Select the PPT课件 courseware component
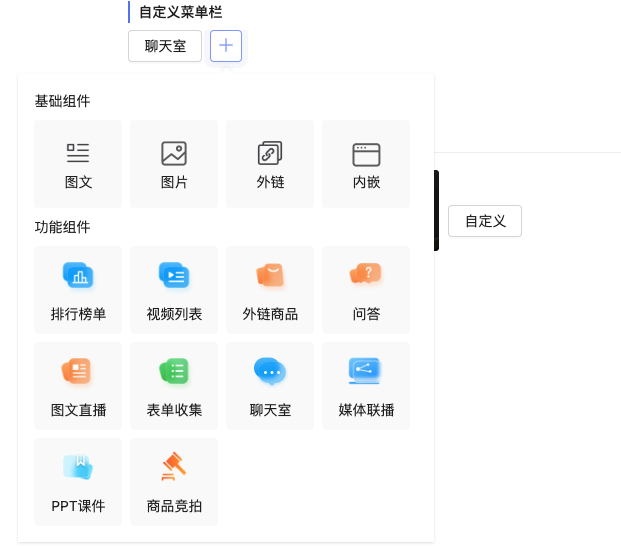 tap(78, 482)
